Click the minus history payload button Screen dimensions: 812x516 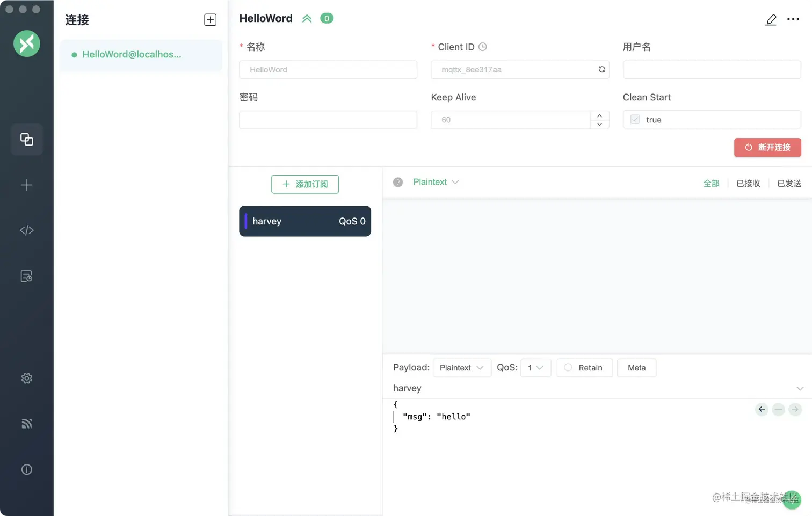[779, 410]
